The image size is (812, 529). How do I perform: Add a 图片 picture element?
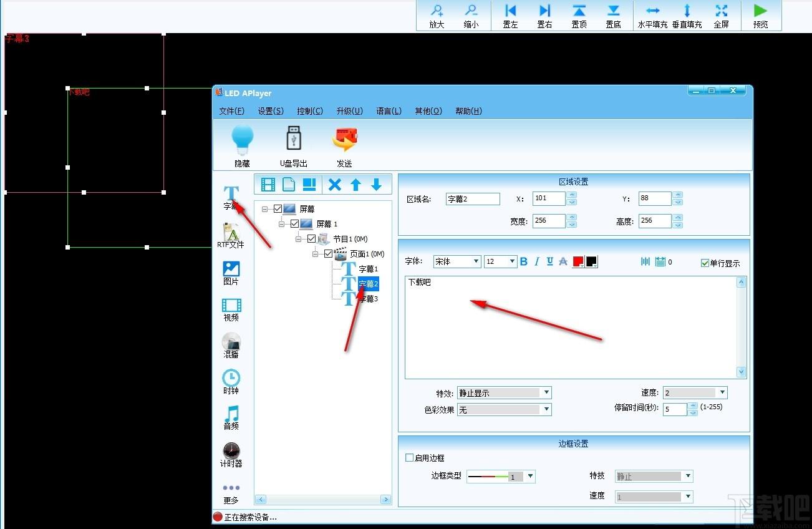click(231, 269)
